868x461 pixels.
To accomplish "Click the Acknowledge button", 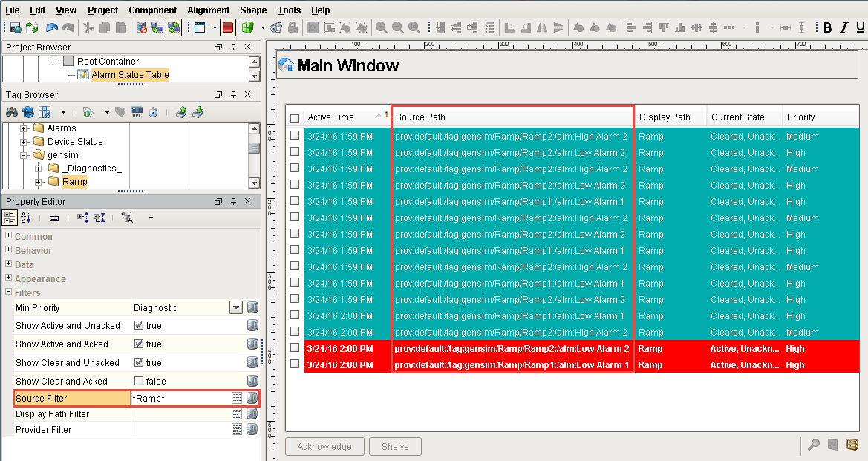I will (324, 447).
